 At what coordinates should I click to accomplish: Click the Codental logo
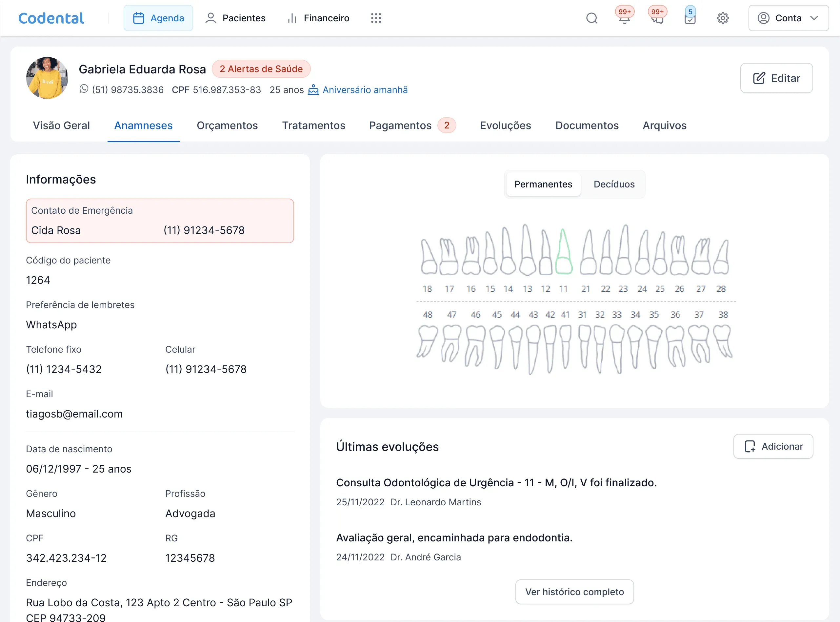click(x=51, y=18)
